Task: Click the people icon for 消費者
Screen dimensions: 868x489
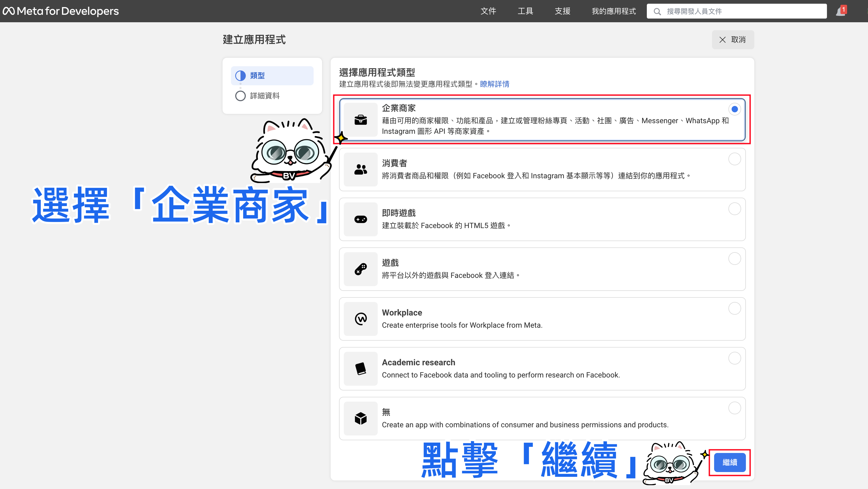Action: click(x=360, y=170)
